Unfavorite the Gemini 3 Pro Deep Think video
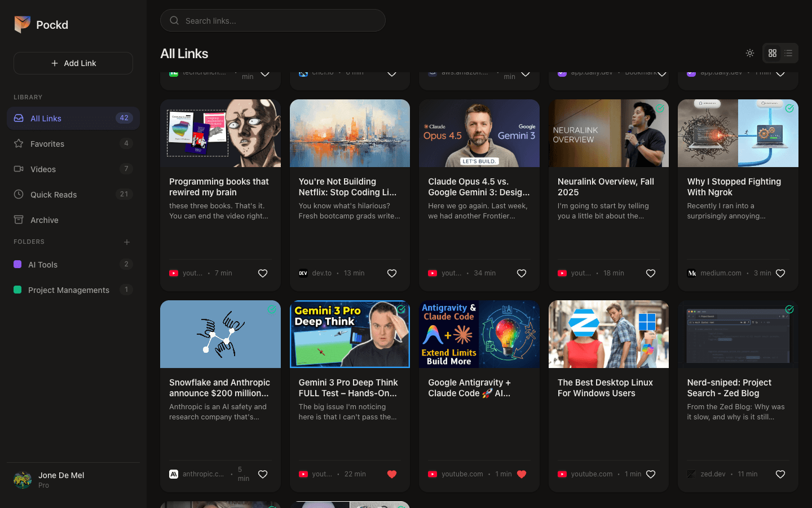The image size is (812, 508). (392, 474)
